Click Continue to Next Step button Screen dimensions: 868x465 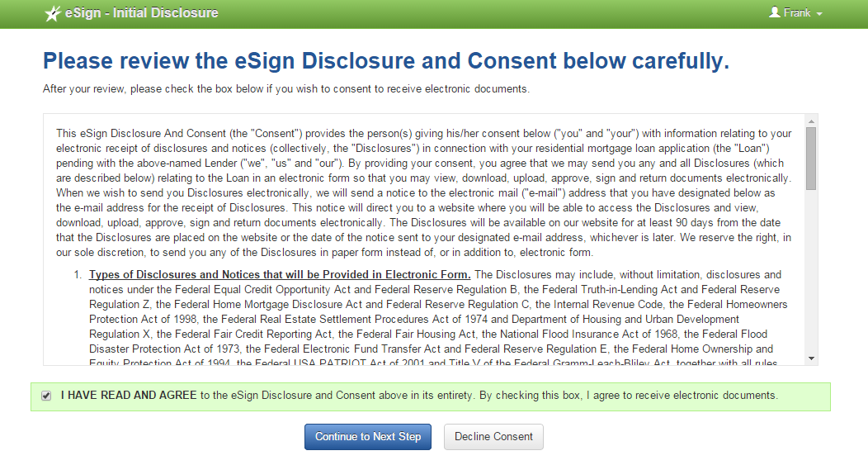click(367, 437)
